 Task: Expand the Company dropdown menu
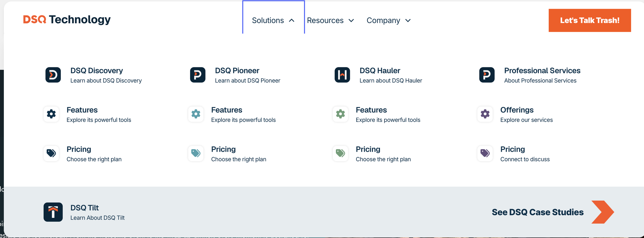389,20
